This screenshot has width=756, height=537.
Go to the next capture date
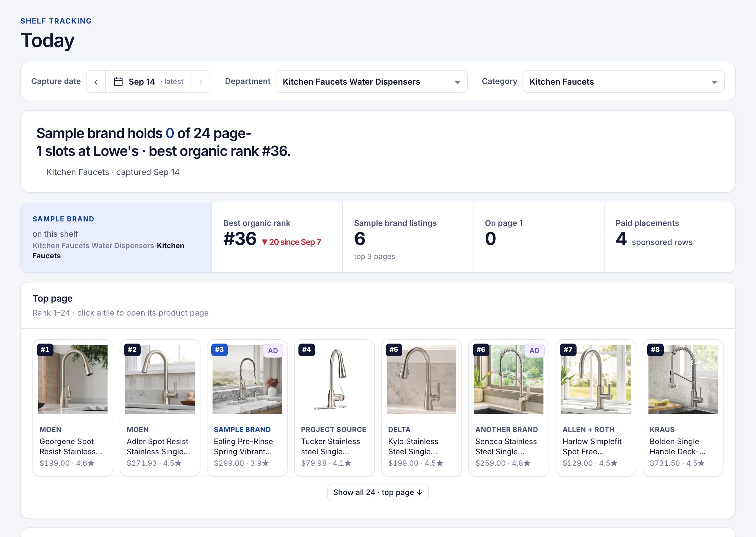tap(201, 82)
